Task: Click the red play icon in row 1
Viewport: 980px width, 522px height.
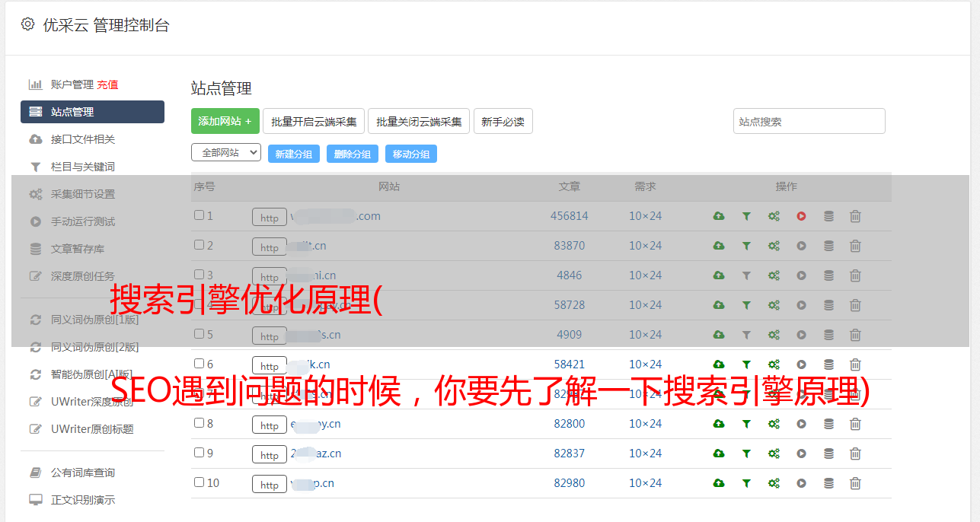Action: click(x=801, y=216)
